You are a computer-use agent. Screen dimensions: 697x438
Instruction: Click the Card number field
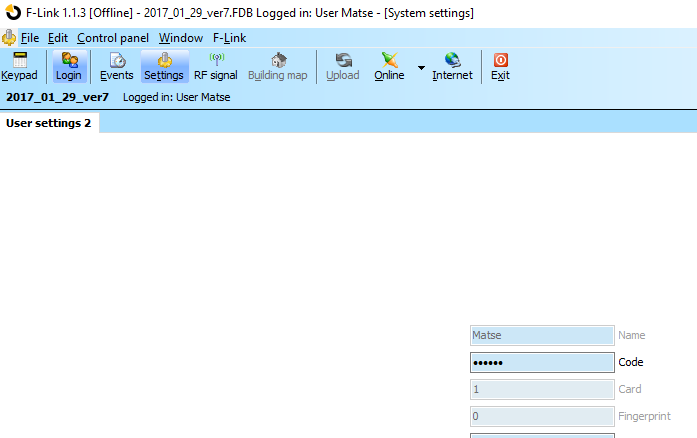tap(541, 390)
